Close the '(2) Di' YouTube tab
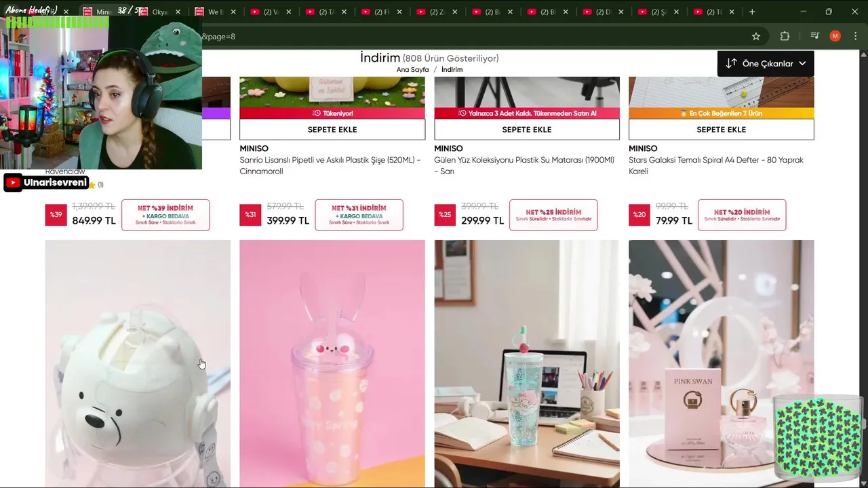 [x=623, y=12]
